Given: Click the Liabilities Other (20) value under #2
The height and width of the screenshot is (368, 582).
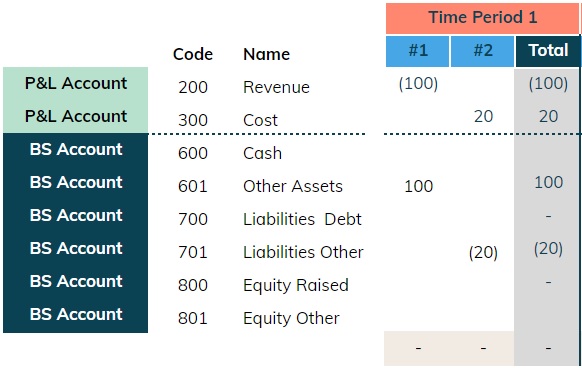Looking at the screenshot, I should 483,253.
